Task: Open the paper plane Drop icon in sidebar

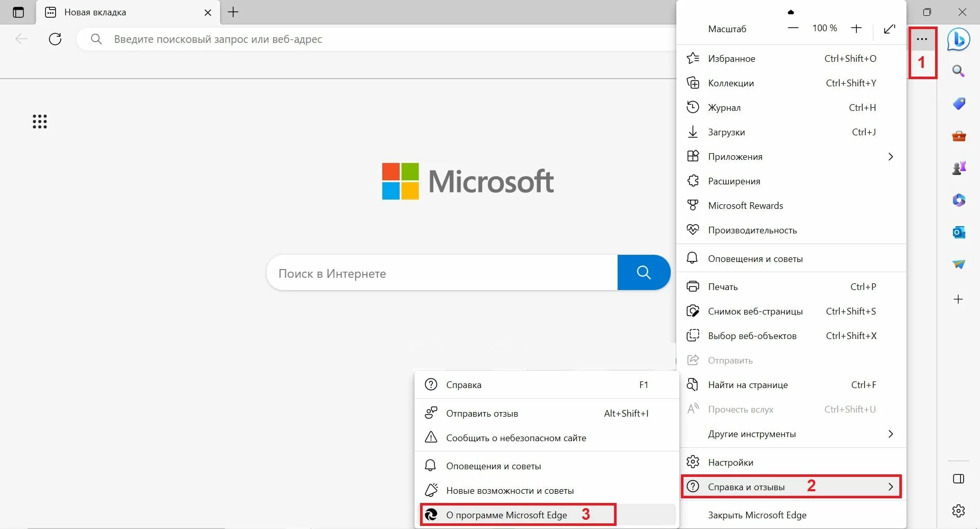Action: (959, 264)
